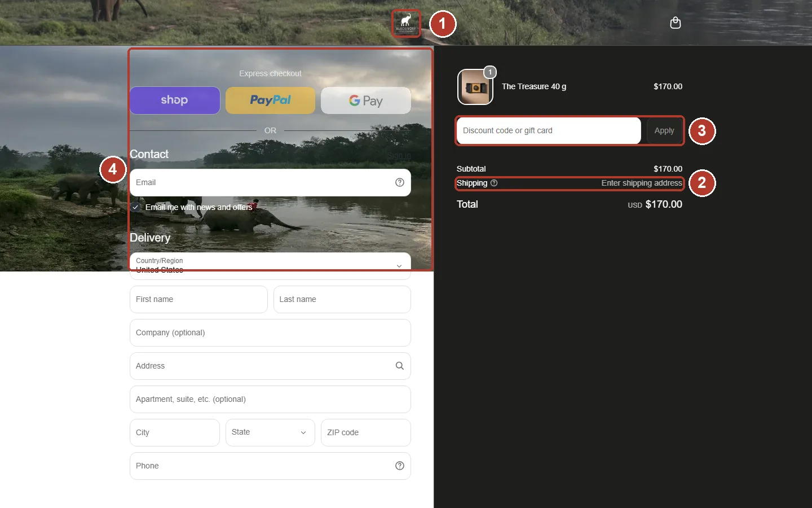Click the 'Subtotal' label

click(x=471, y=169)
